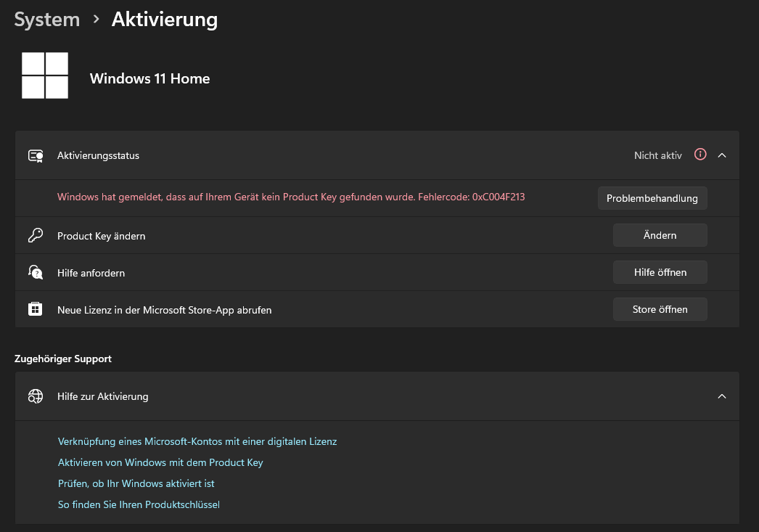Screen dimensions: 759x532
Task: Click the Hilfe öffnen button
Action: coord(660,273)
